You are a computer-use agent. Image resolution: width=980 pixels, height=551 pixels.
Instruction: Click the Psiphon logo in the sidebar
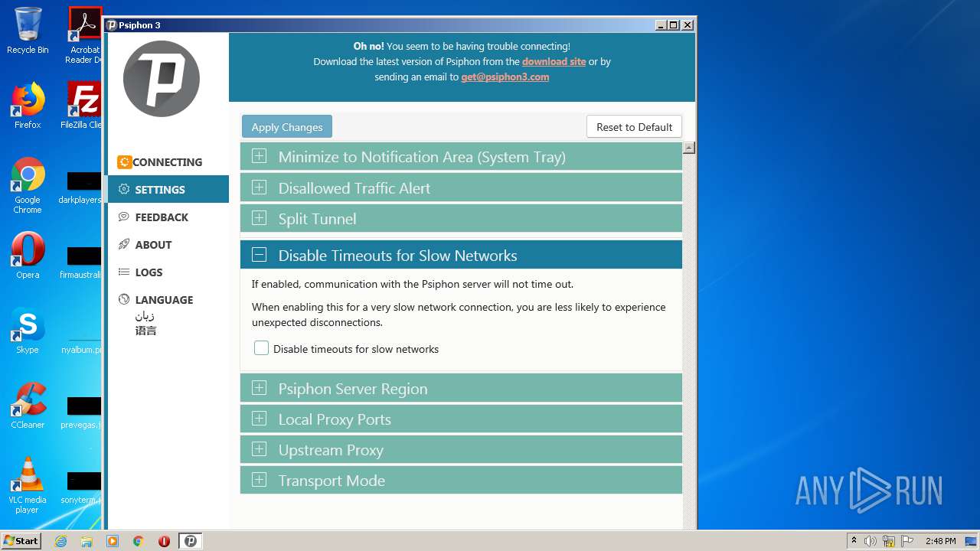pos(162,79)
